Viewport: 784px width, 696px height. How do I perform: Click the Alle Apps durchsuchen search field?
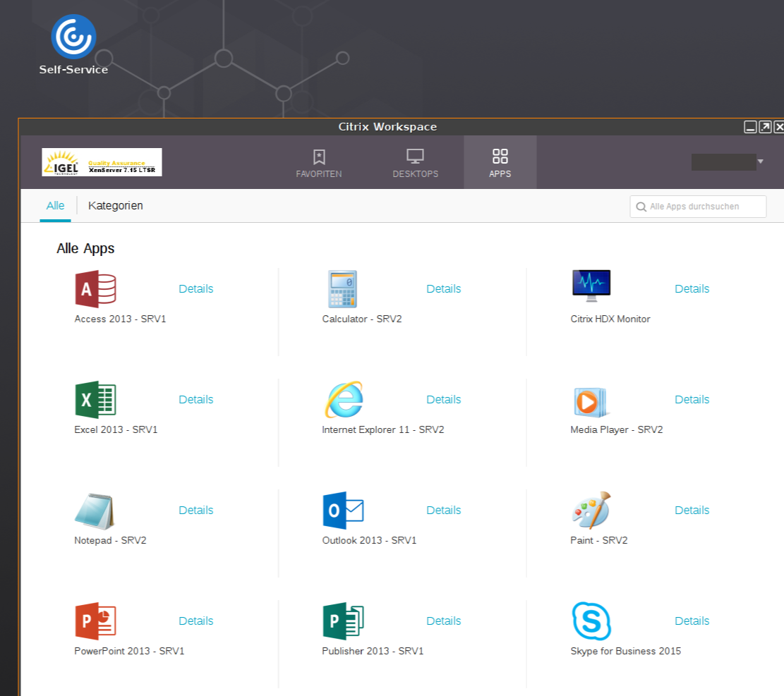[x=697, y=206]
